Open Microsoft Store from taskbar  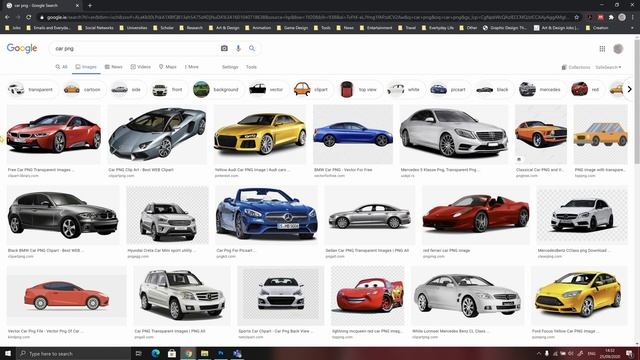[x=172, y=353]
